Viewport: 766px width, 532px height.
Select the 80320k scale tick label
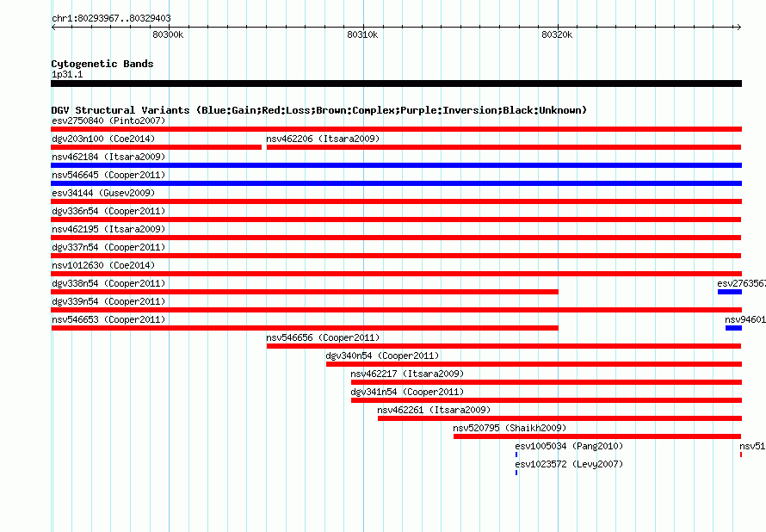(557, 34)
